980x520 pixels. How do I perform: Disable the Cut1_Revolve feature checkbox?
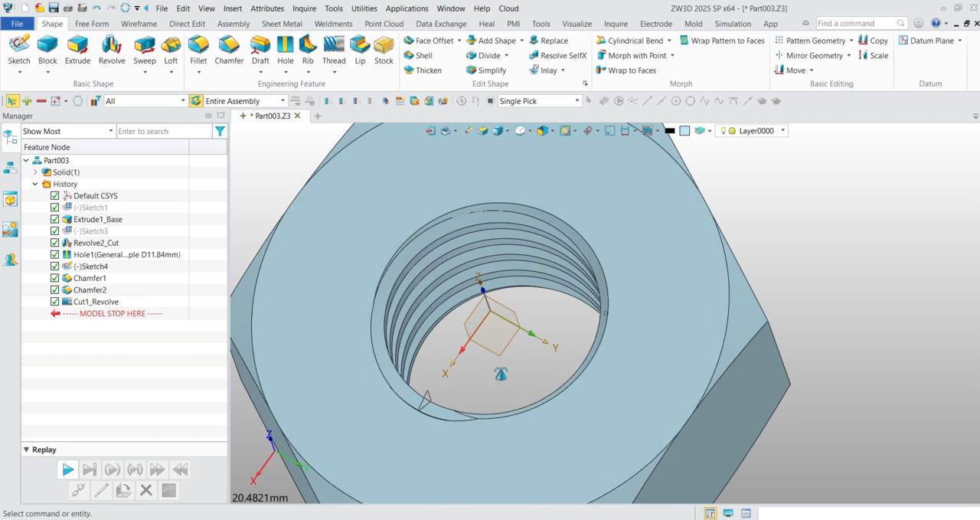point(54,302)
